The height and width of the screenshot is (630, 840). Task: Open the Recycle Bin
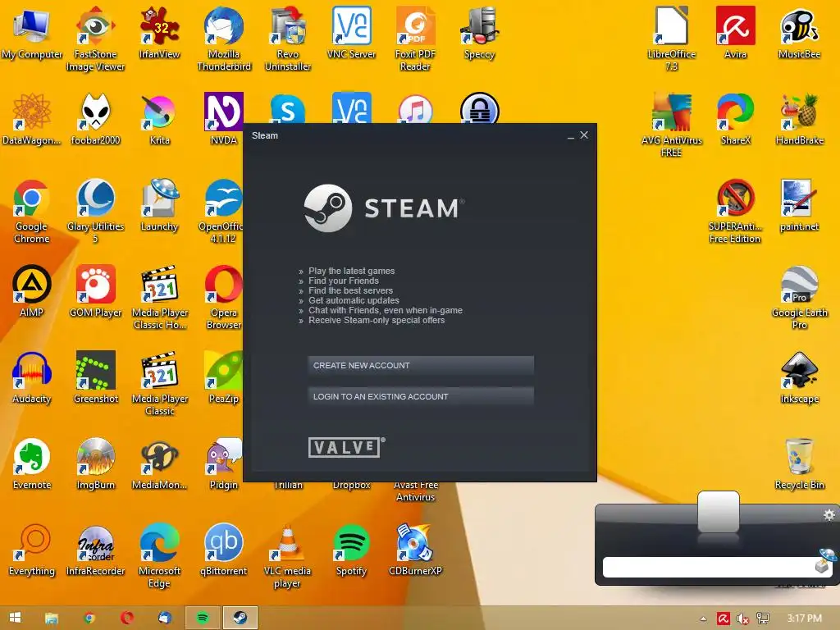[x=799, y=464]
